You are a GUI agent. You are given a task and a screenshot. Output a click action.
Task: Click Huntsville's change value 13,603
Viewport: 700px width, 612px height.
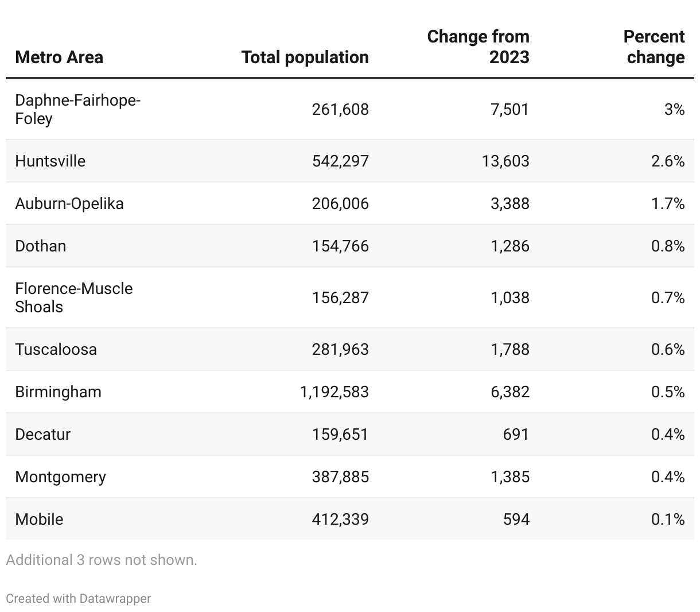[505, 161]
